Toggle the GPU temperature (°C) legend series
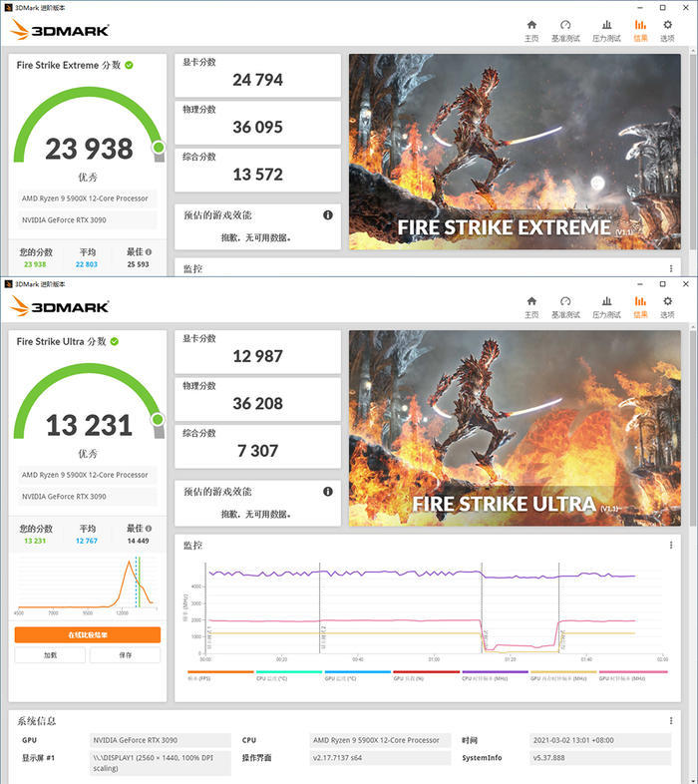This screenshot has width=698, height=784. tap(358, 675)
